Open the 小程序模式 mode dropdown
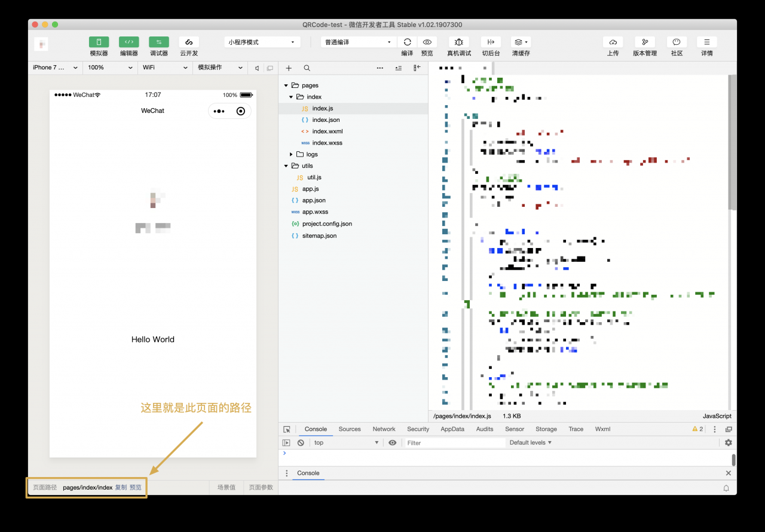Image resolution: width=765 pixels, height=532 pixels. click(x=262, y=42)
